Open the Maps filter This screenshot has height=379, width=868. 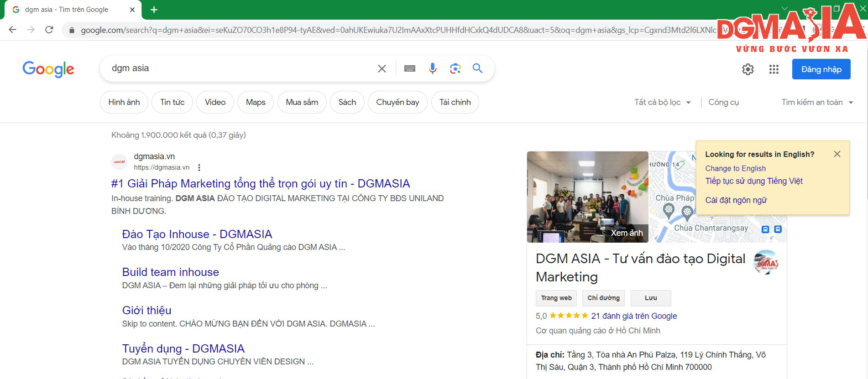point(256,102)
